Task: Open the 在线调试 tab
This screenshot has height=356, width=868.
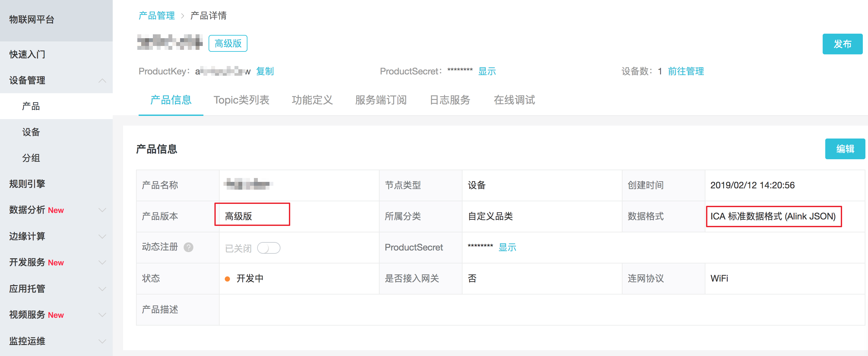Action: click(514, 100)
